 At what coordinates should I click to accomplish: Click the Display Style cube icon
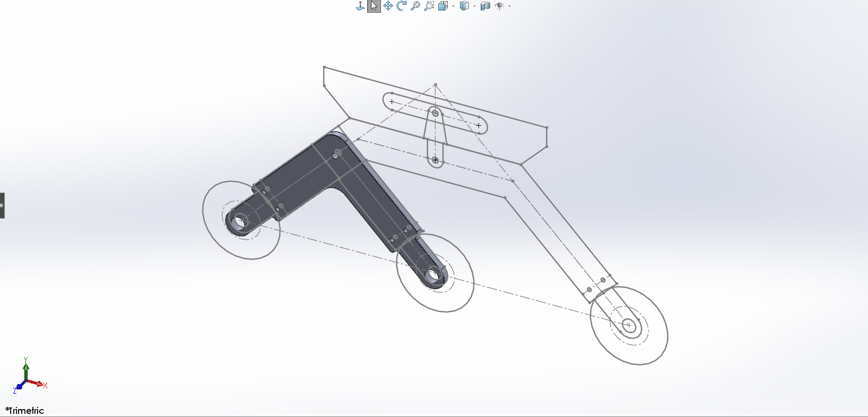[x=464, y=6]
